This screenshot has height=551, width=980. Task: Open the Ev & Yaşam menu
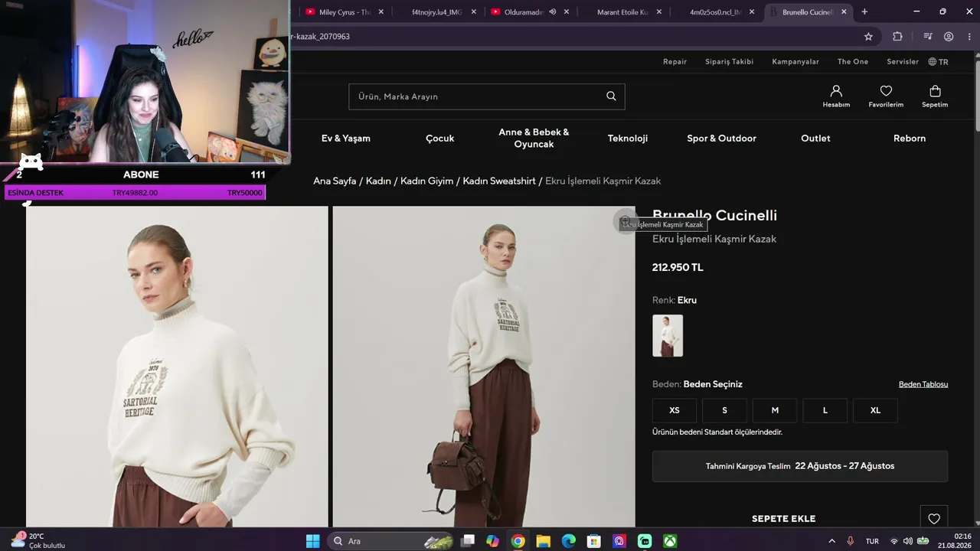pos(346,139)
